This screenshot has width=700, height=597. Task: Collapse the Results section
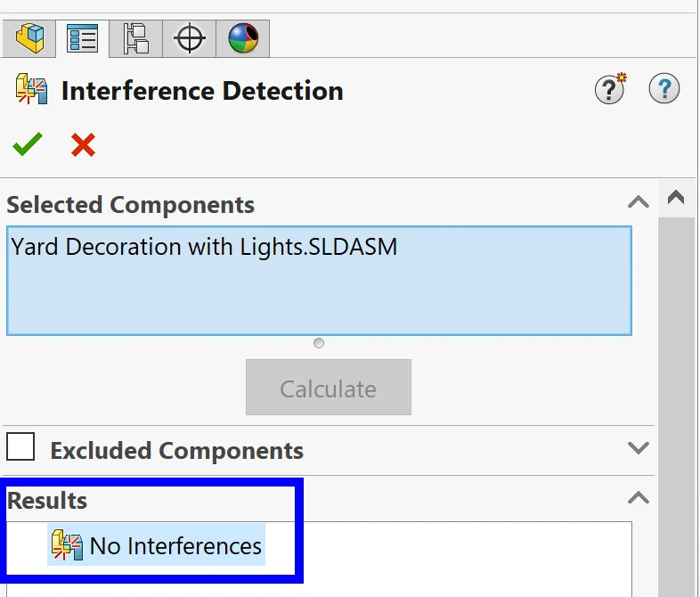639,497
